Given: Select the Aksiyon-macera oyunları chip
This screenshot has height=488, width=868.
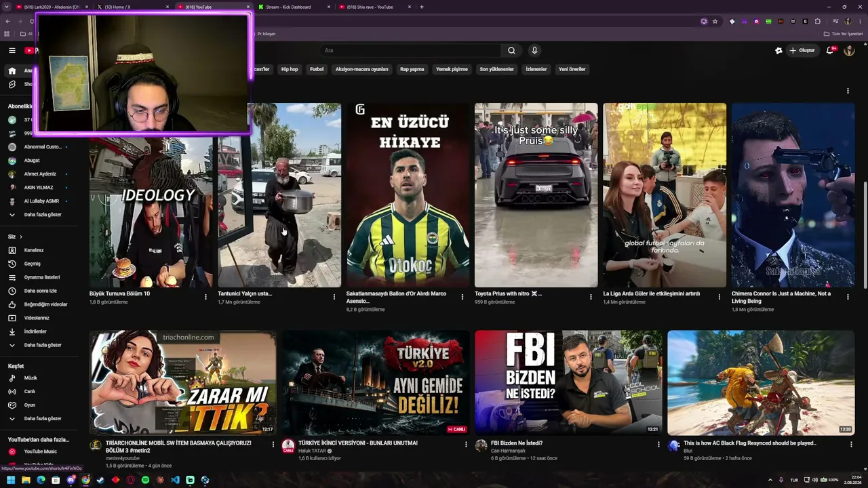Looking at the screenshot, I should coord(361,69).
